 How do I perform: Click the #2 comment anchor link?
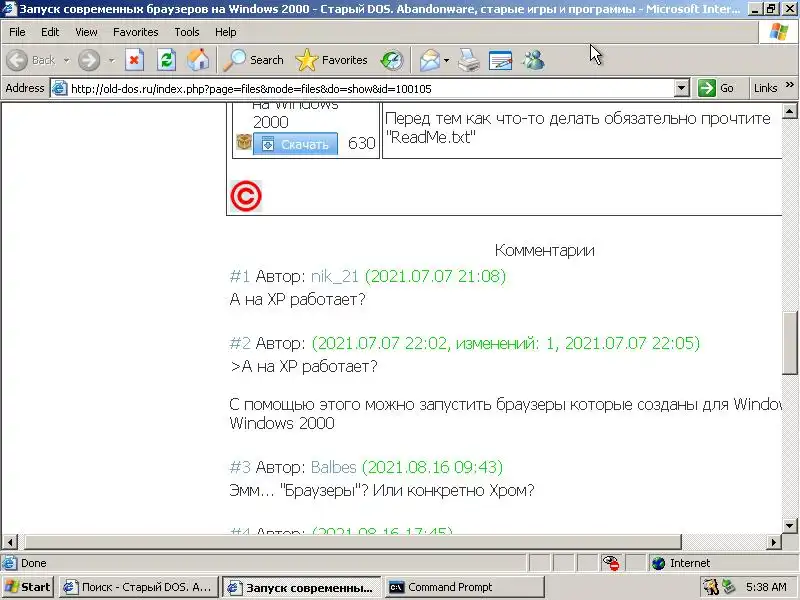pos(240,343)
